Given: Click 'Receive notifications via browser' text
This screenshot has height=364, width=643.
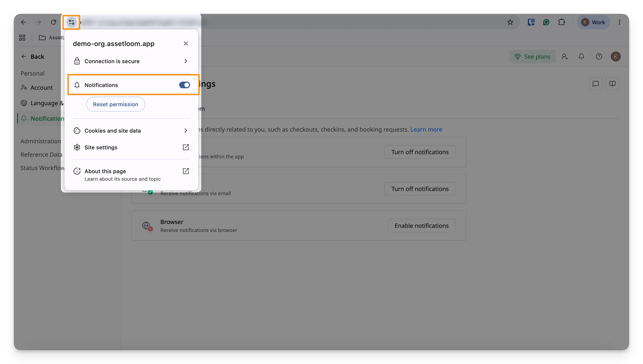Looking at the screenshot, I should point(199,230).
